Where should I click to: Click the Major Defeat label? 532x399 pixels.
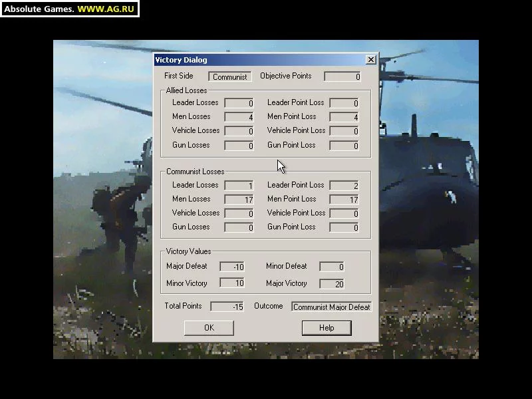click(x=187, y=266)
